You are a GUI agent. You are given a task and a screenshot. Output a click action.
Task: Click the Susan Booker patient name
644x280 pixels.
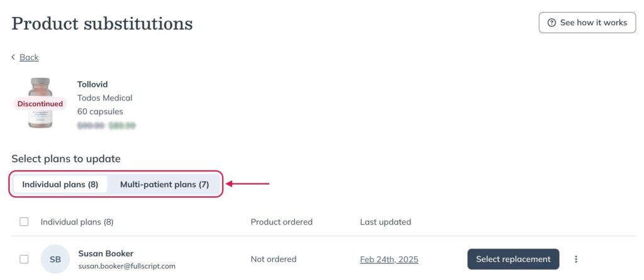point(106,254)
